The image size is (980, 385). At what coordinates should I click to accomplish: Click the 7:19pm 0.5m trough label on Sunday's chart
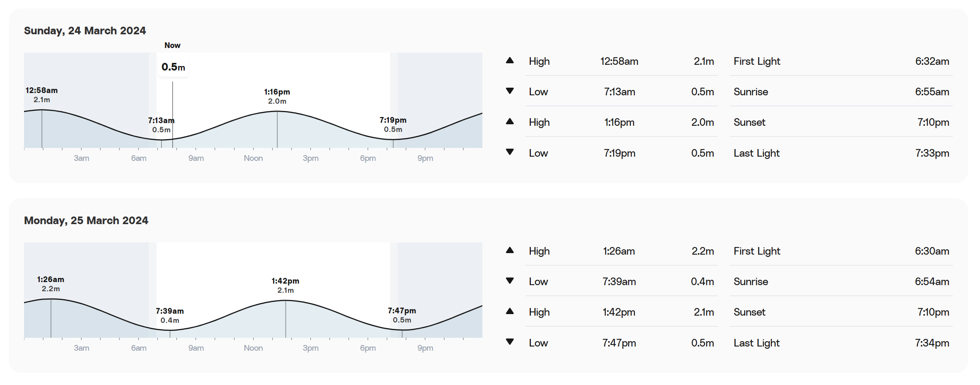click(x=393, y=125)
